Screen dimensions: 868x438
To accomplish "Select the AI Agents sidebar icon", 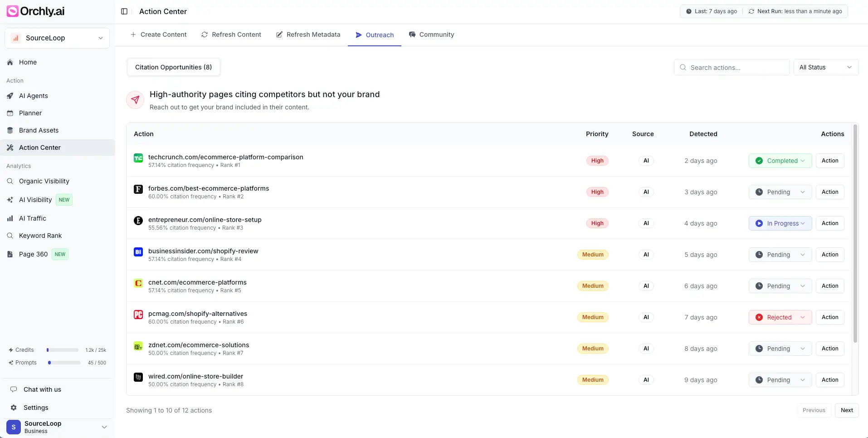I will [10, 96].
